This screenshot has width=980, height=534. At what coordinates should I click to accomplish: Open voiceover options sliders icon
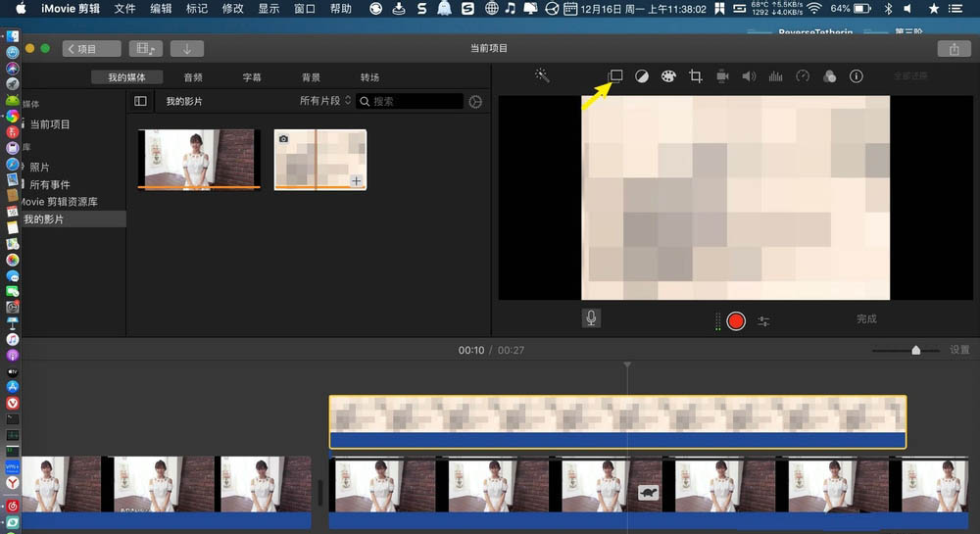click(x=763, y=321)
